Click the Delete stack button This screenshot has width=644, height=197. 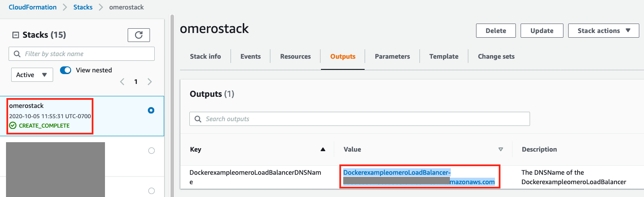(x=496, y=31)
